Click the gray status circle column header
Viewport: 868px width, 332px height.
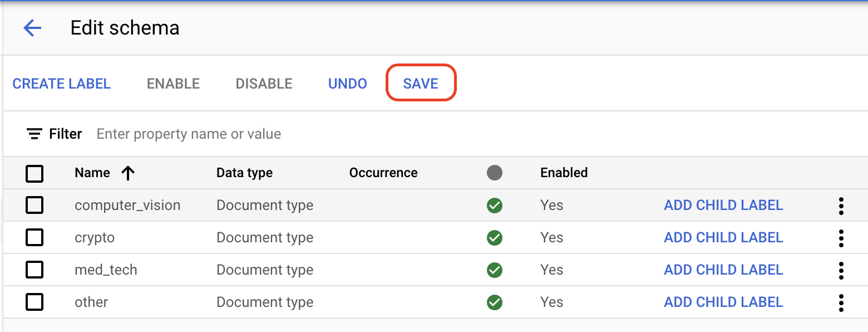(494, 173)
